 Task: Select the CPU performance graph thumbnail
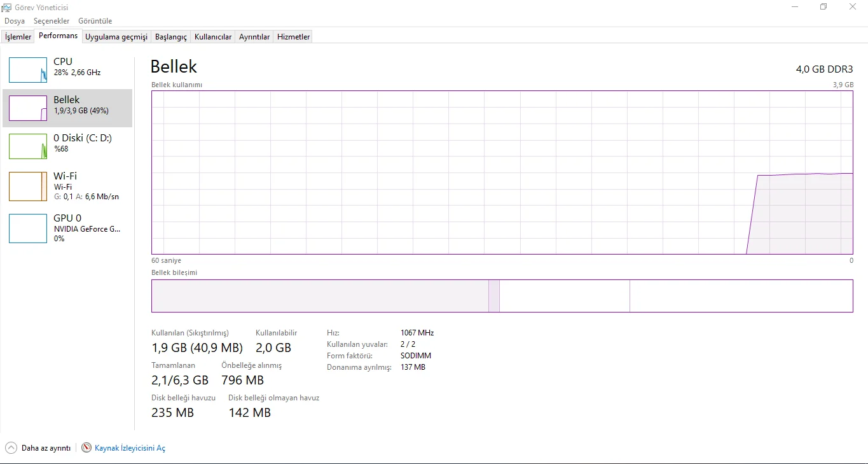[28, 70]
